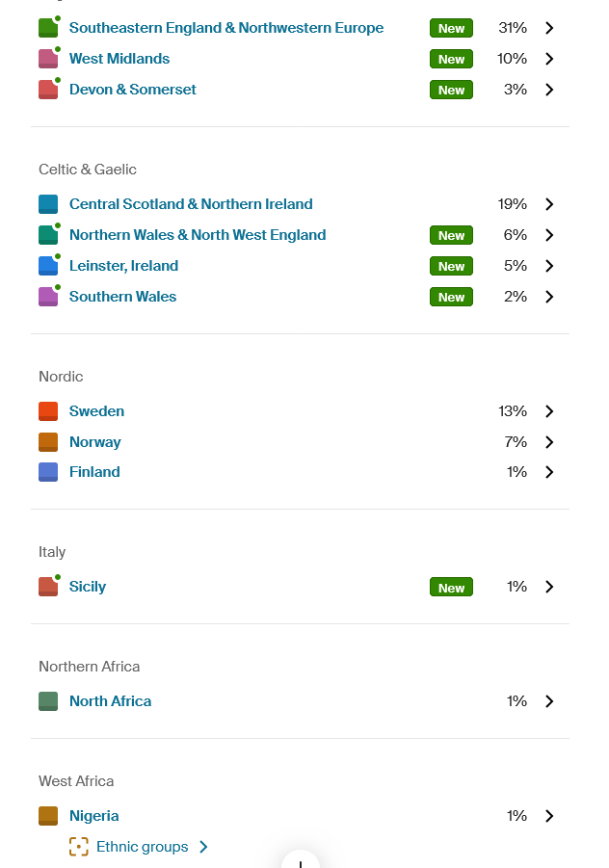Click the blue Central Scotland color swatch

click(48, 204)
